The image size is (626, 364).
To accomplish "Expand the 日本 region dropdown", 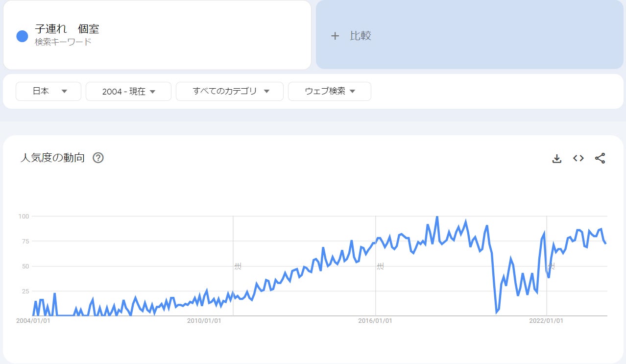I will 48,91.
